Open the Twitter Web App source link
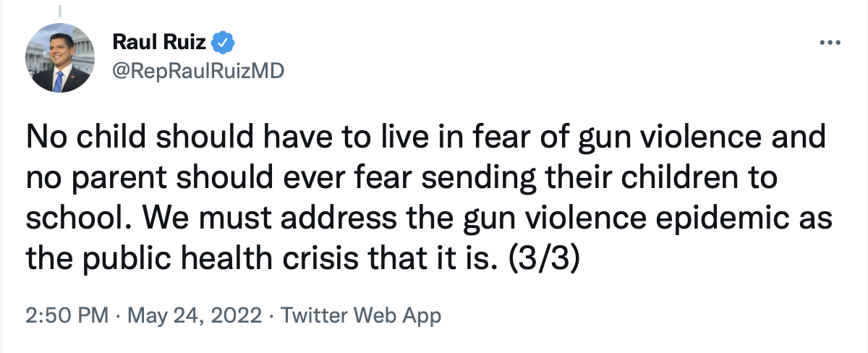Image resolution: width=868 pixels, height=353 pixels. [x=361, y=316]
